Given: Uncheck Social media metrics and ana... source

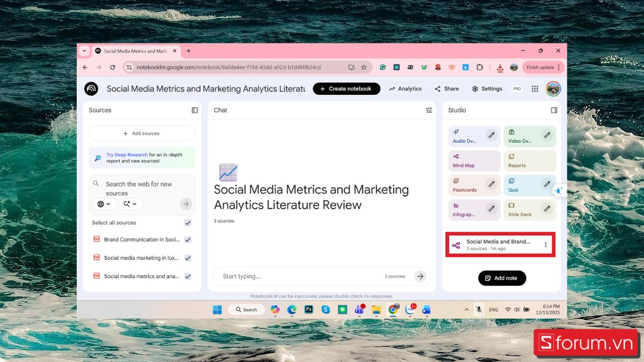Looking at the screenshot, I should point(188,276).
